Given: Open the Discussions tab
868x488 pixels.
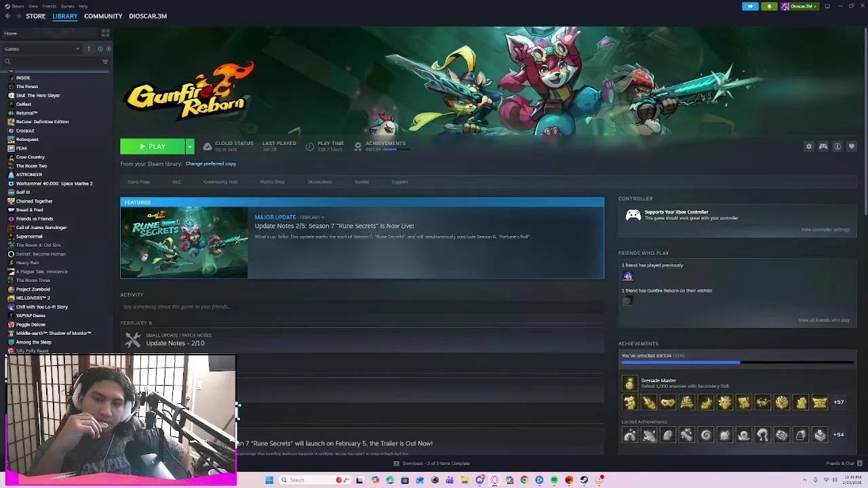Looking at the screenshot, I should (x=320, y=182).
